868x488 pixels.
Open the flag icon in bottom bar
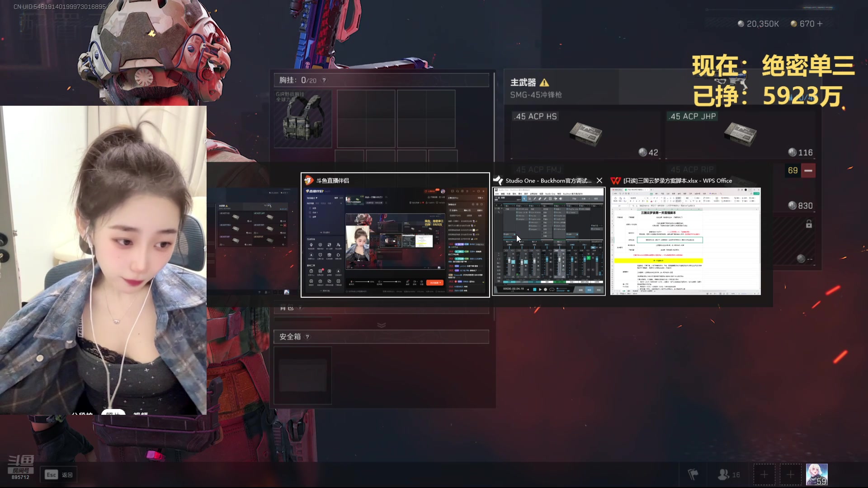pos(693,474)
